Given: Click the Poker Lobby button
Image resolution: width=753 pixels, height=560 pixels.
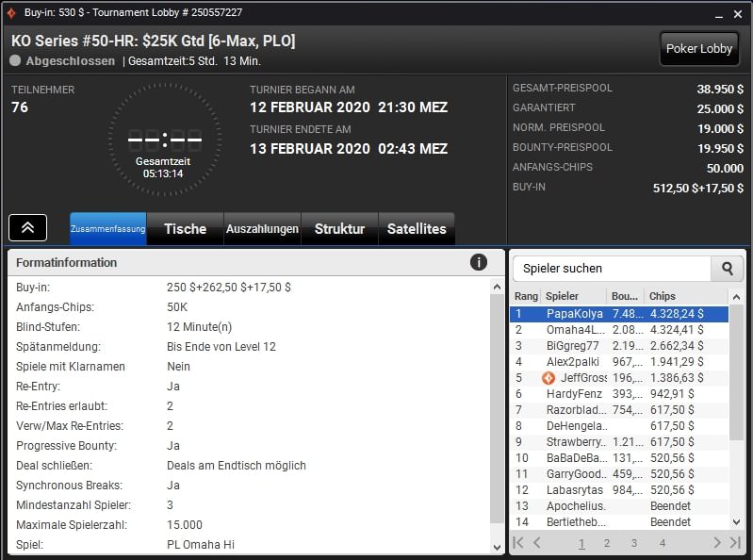Looking at the screenshot, I should click(699, 49).
